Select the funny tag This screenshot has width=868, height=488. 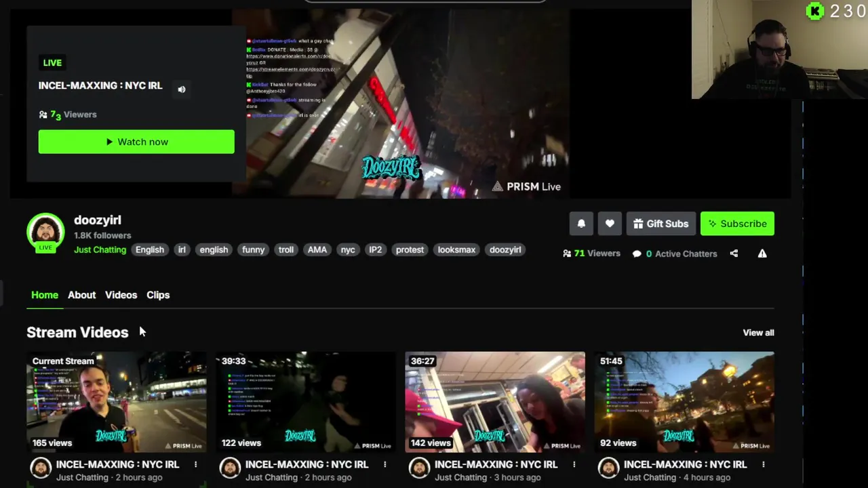pyautogui.click(x=254, y=249)
